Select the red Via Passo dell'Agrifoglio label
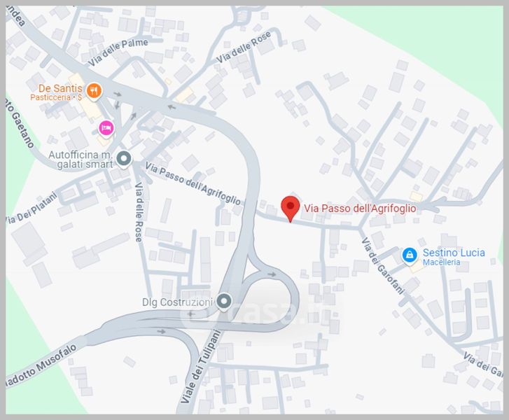 [360, 208]
